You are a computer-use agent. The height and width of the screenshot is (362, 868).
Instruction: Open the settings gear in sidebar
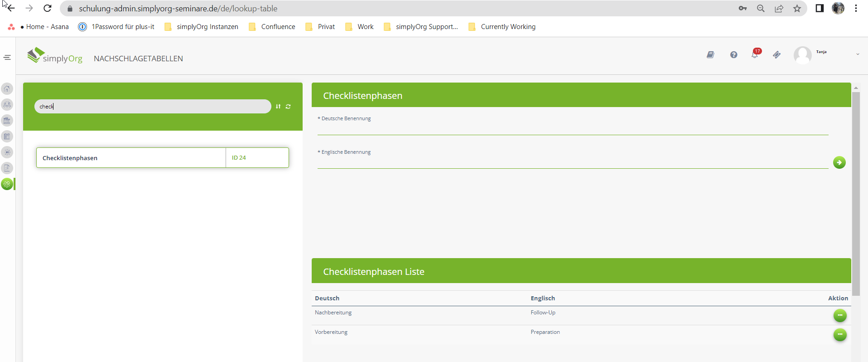[7, 184]
